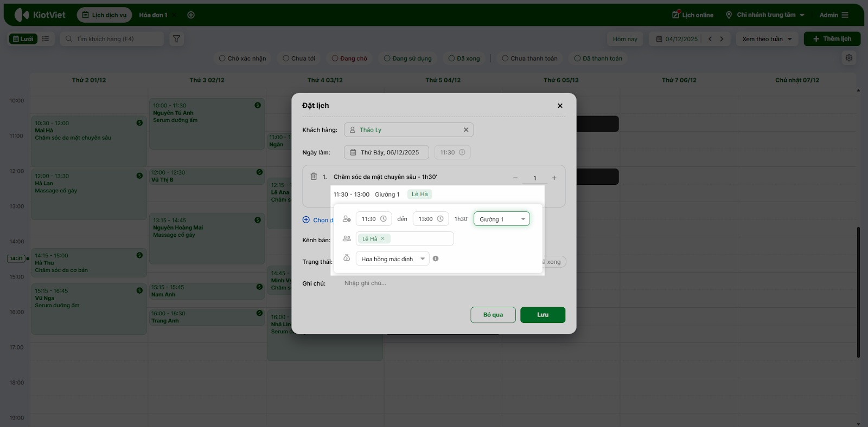Filter by Đã xong status
The width and height of the screenshot is (868, 427).
coord(464,59)
